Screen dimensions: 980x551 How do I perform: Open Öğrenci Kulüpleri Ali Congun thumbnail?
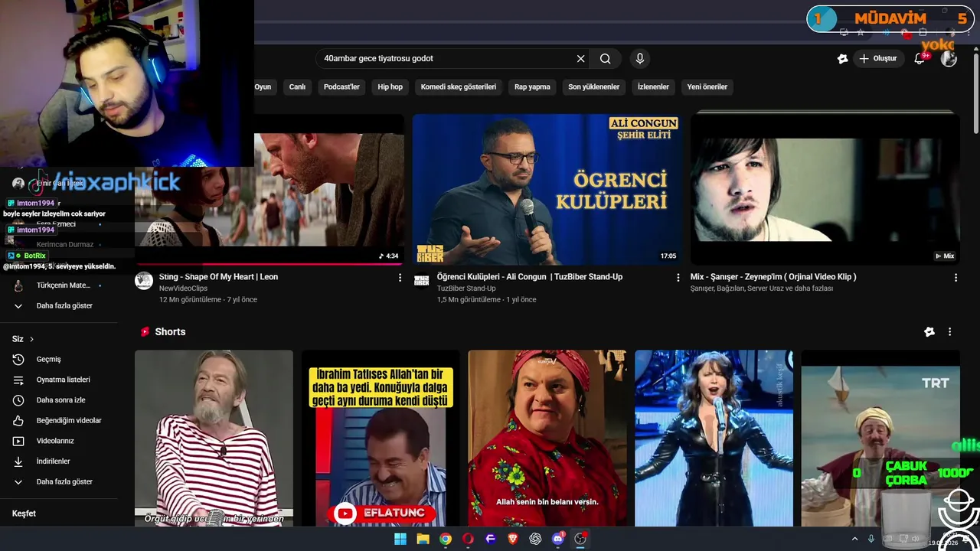tap(547, 190)
